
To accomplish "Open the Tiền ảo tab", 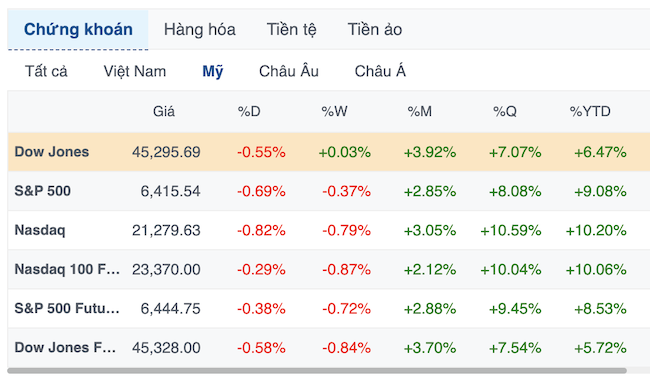I will 375,30.
